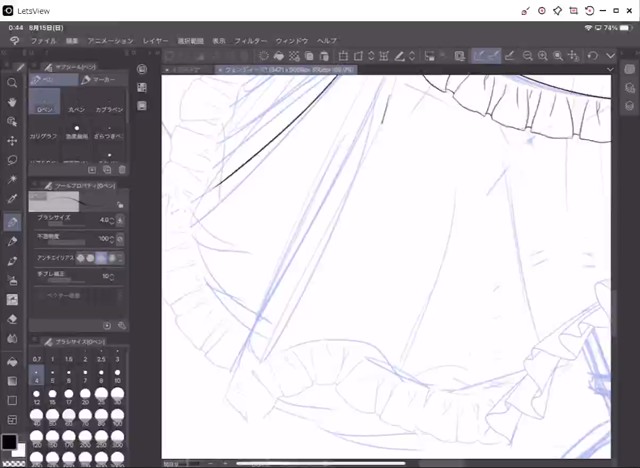Select the Move layer cross-arrow tool

tap(12, 141)
